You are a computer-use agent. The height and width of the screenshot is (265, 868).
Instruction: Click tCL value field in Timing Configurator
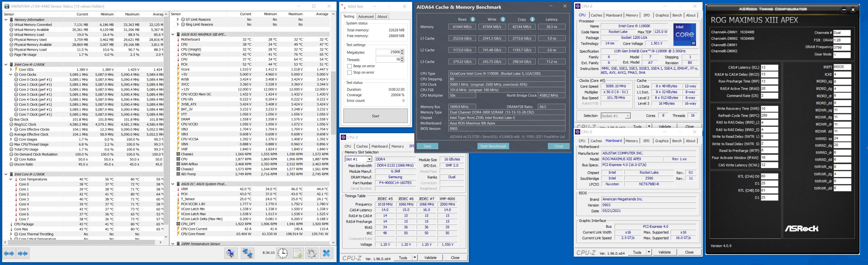coord(769,67)
